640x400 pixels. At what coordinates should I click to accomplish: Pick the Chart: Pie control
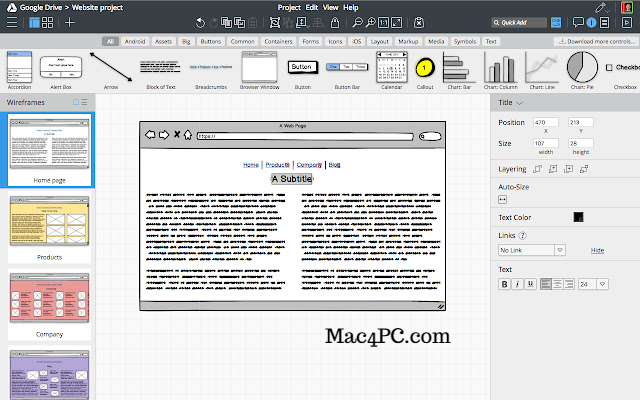(582, 70)
